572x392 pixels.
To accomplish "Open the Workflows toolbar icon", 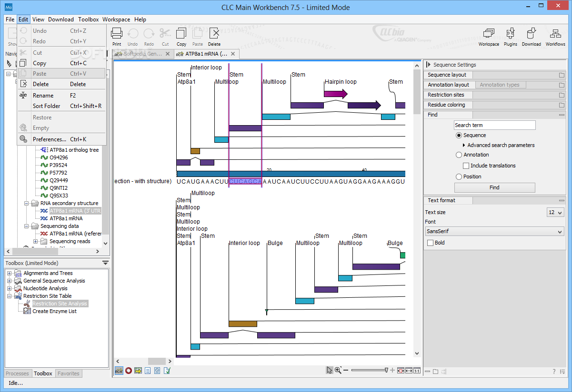I will coord(555,33).
